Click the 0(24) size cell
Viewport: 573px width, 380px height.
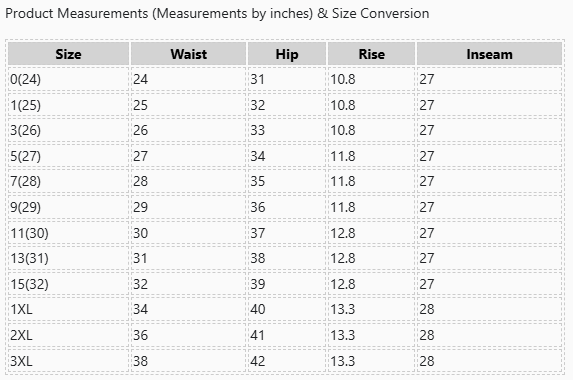coord(69,79)
